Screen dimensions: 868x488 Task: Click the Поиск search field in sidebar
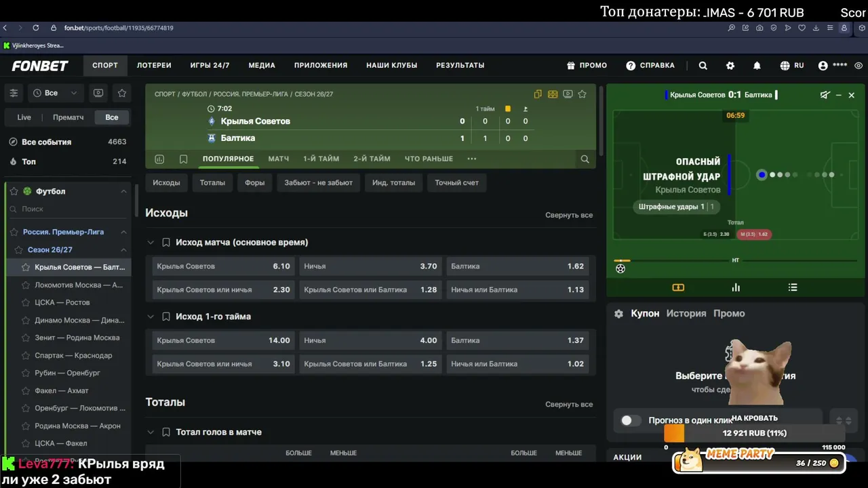pos(68,209)
